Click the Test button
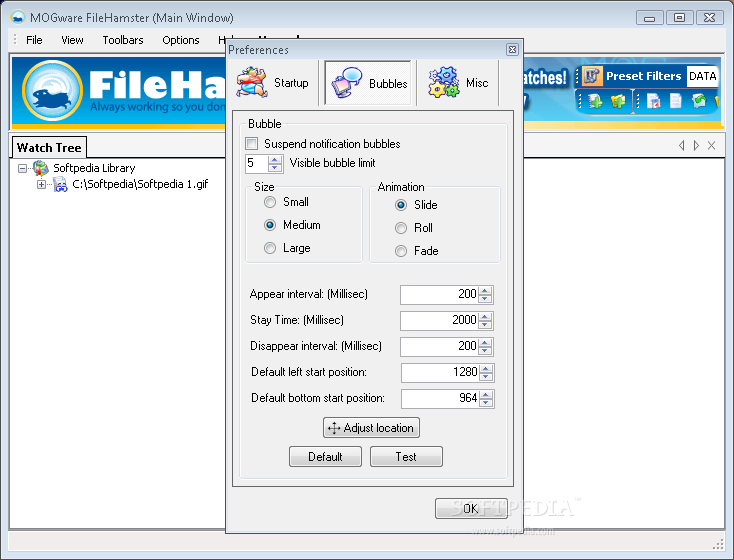Viewport: 734px width, 560px height. click(406, 457)
